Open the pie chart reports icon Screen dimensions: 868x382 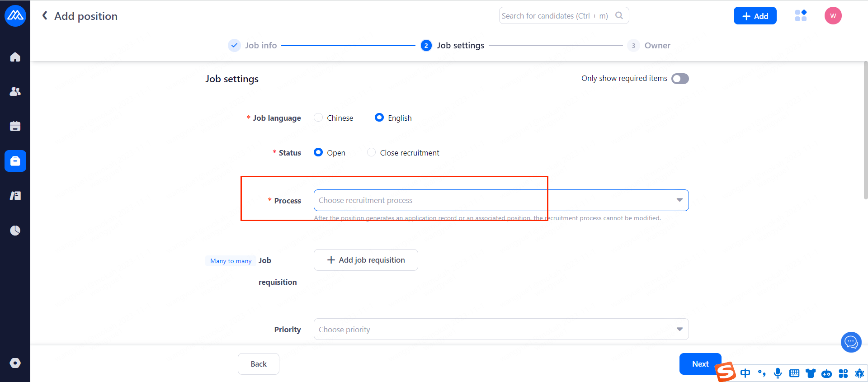[15, 231]
